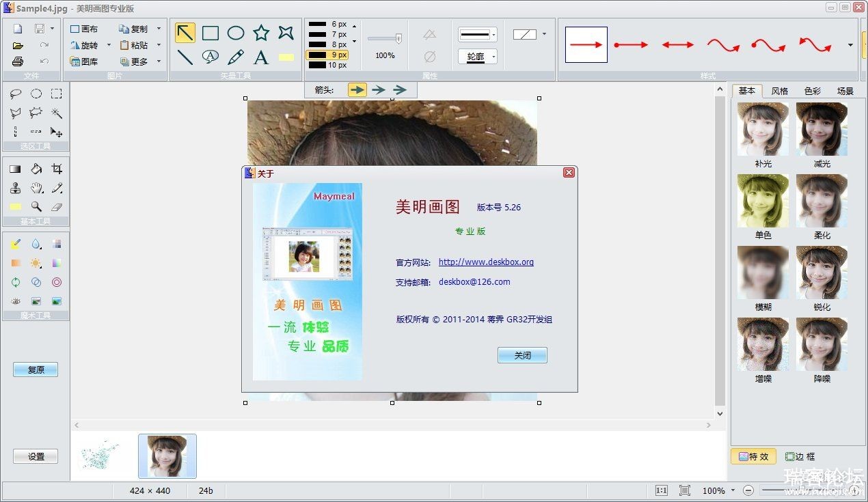
Task: Select the four-point star vector tool
Action: 286,33
